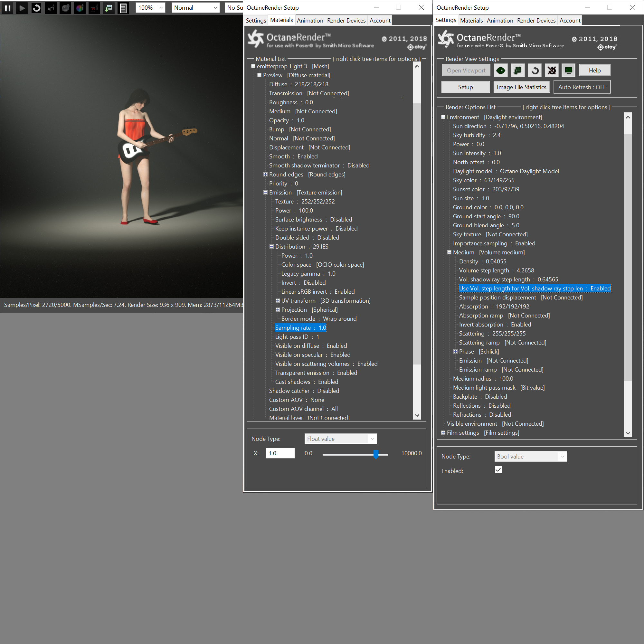Click the restart render circular arrow icon
The image size is (644, 644).
[x=36, y=8]
